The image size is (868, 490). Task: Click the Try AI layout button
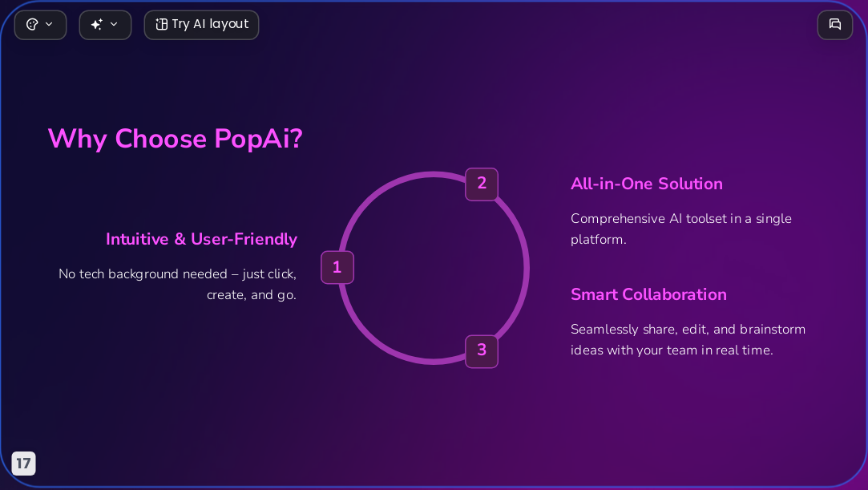pyautogui.click(x=201, y=25)
